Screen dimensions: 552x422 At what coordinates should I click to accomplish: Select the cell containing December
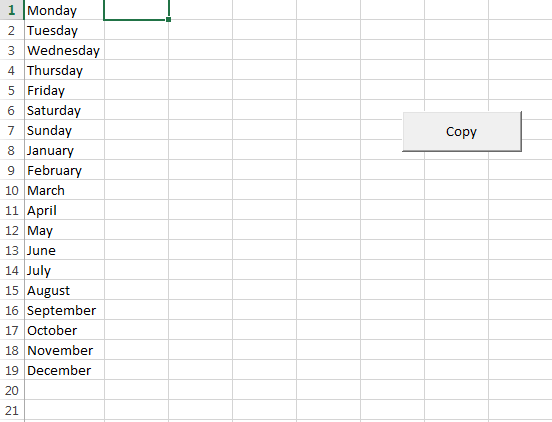64,370
